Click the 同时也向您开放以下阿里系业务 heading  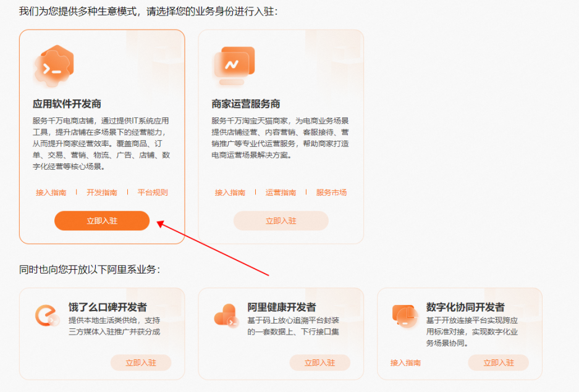click(x=90, y=270)
